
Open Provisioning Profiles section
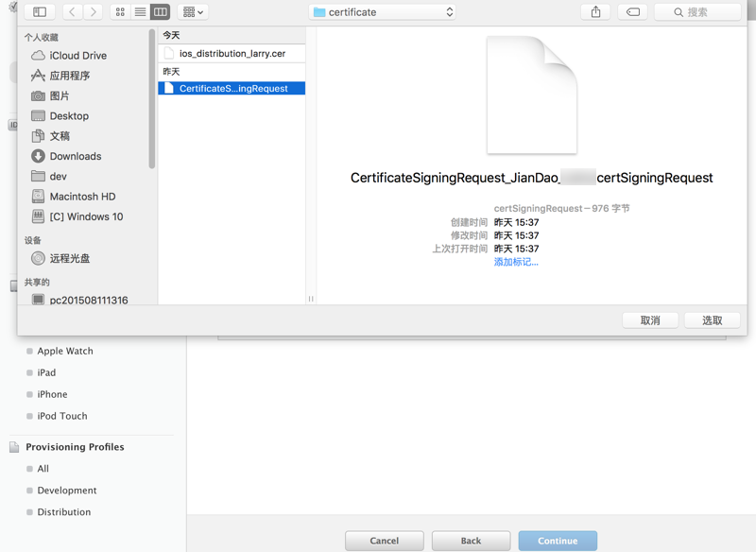click(x=75, y=447)
